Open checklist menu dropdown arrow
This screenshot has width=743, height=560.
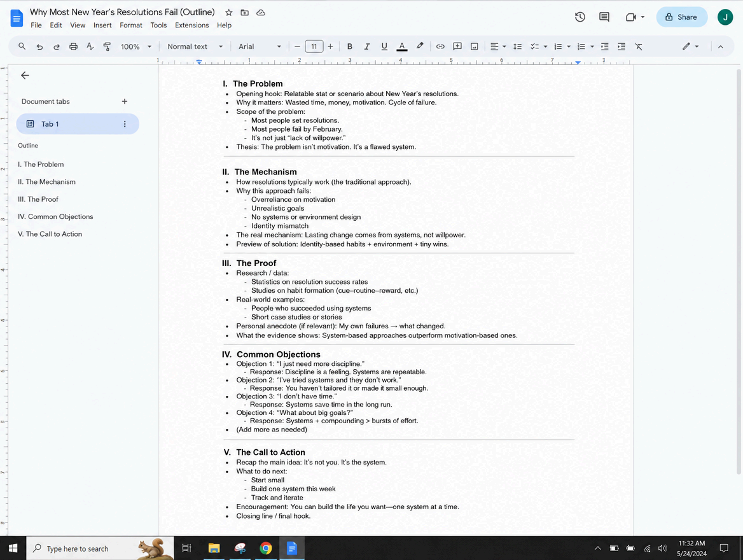[545, 46]
